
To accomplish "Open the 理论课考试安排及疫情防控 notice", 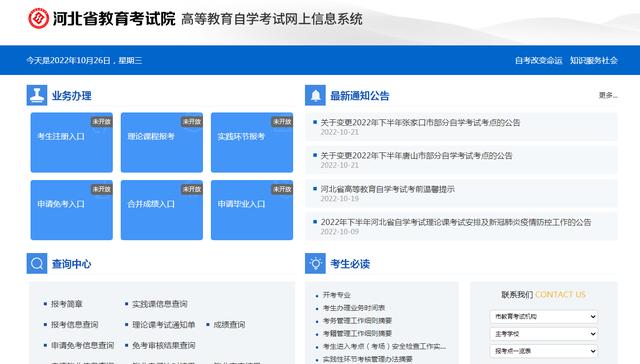I will 456,222.
